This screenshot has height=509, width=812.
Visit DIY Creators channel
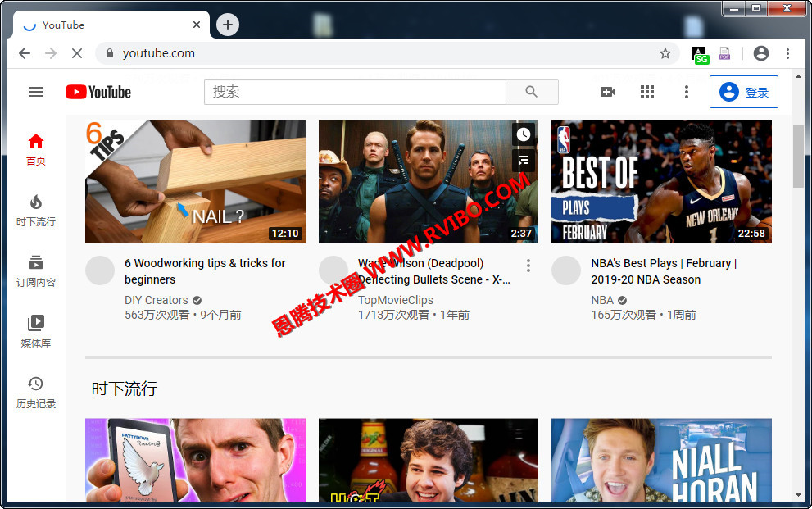pos(157,300)
